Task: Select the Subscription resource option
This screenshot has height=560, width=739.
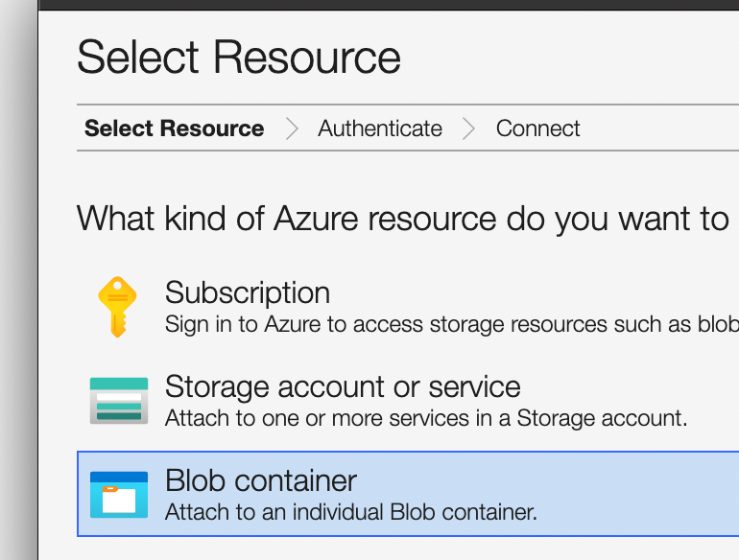Action: 247,292
